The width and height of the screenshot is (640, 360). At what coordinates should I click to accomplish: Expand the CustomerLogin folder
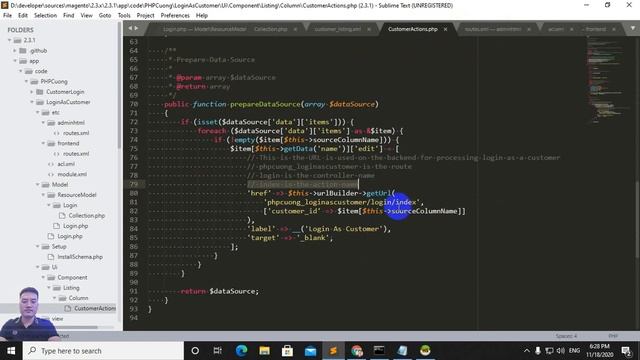point(32,92)
